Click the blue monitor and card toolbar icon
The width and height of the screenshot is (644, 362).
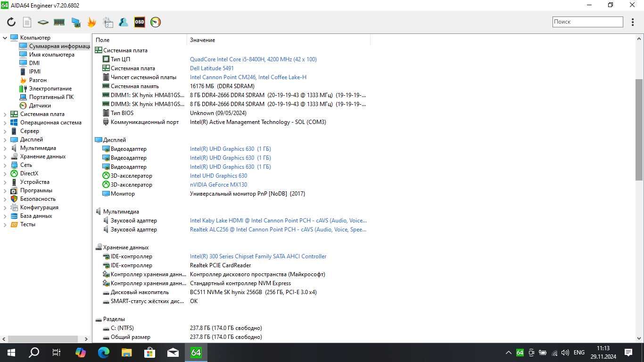point(75,22)
